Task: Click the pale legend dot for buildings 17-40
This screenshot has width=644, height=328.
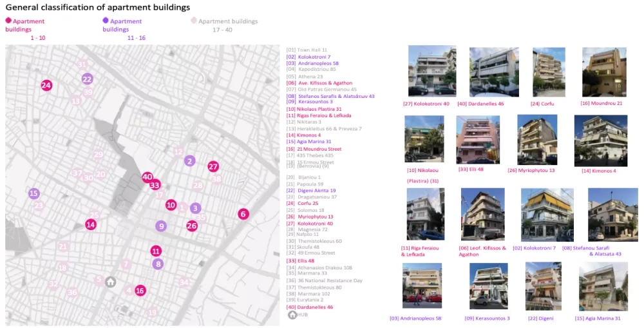Action: [x=194, y=21]
